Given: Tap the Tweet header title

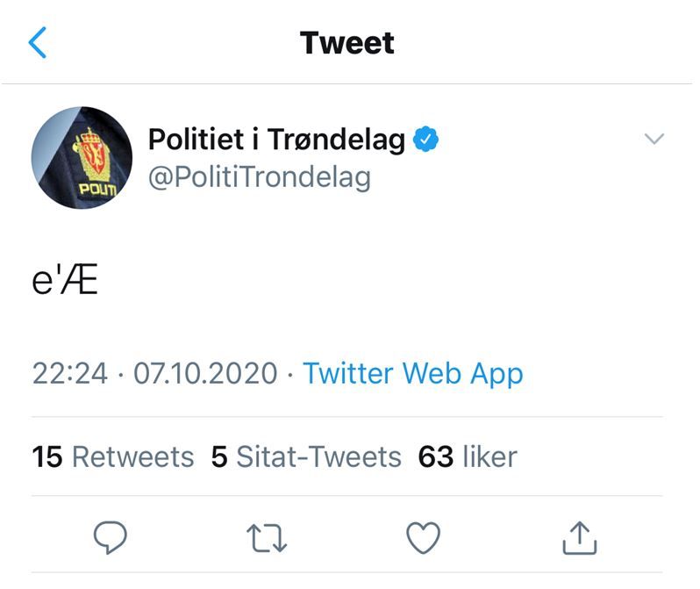Looking at the screenshot, I should coord(347,43).
